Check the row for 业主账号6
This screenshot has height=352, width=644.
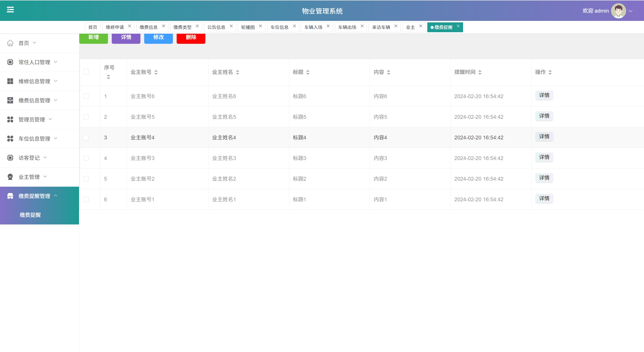(x=86, y=96)
